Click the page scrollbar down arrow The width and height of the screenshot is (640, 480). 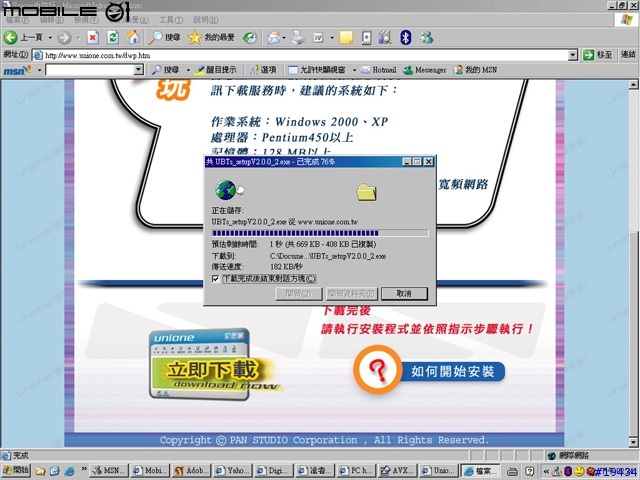click(633, 442)
